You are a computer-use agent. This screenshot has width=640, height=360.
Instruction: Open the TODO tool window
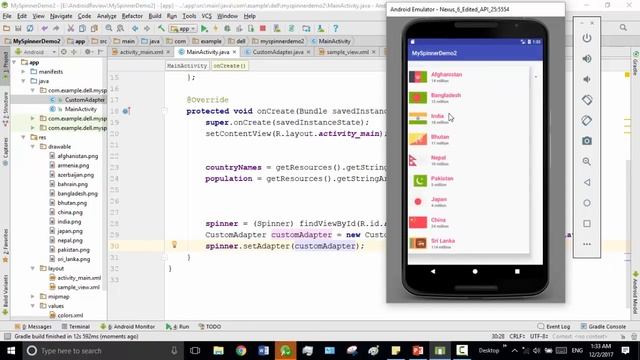point(210,327)
